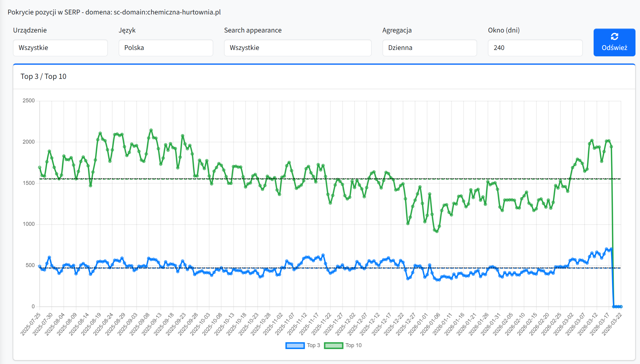
Task: Click the 2026-03-22 x-axis date label
Action: (612, 324)
